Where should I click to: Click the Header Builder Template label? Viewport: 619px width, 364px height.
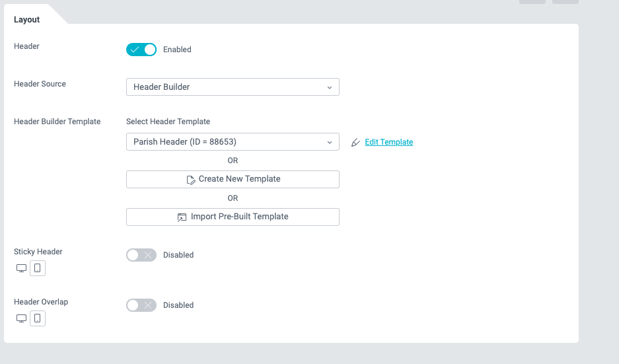[57, 122]
